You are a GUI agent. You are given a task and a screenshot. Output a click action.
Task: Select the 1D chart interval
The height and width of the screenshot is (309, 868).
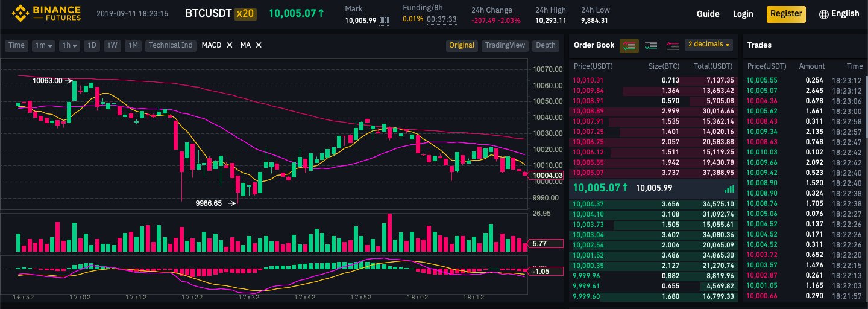(92, 45)
